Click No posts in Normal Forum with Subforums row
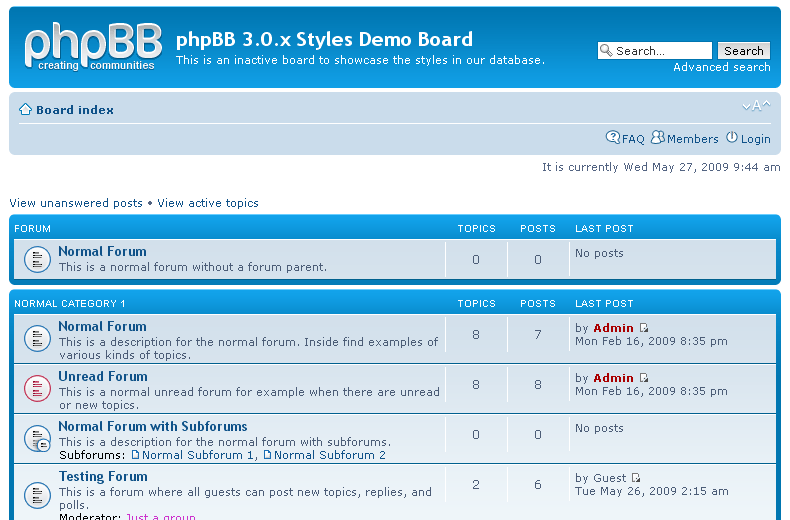790x520 pixels. click(x=599, y=428)
